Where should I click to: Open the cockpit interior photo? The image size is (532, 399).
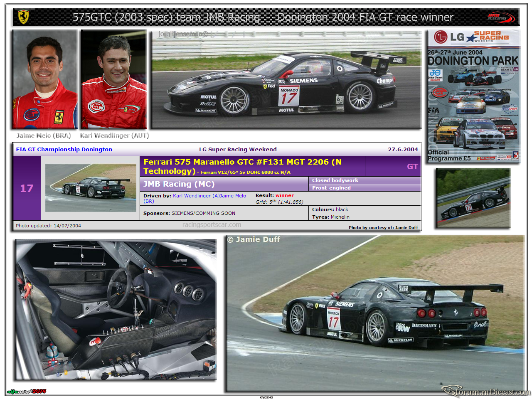pos(116,310)
